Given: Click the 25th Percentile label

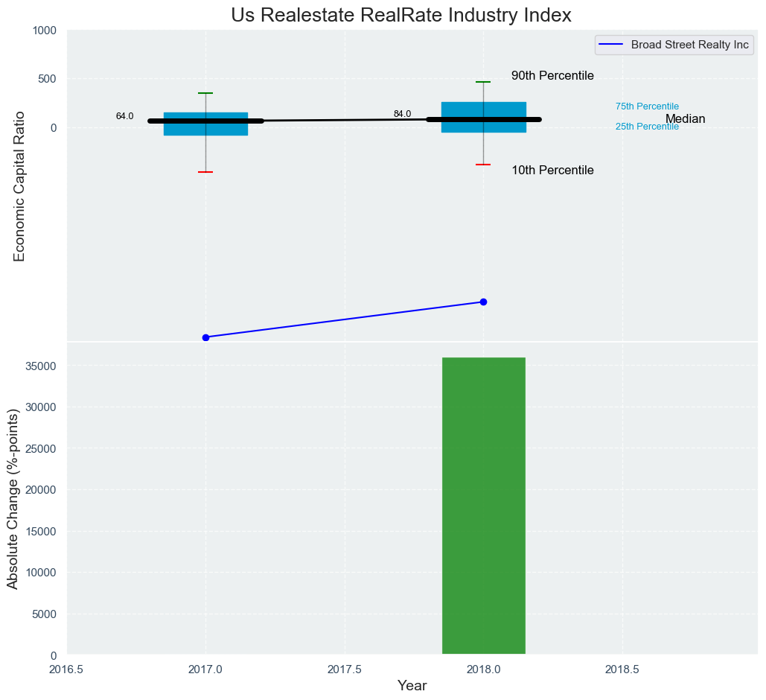Looking at the screenshot, I should point(647,127).
